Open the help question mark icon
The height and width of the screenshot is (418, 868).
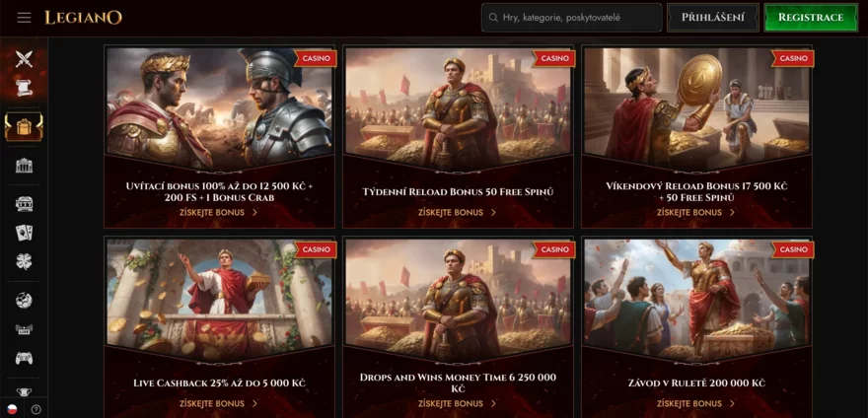click(x=36, y=410)
